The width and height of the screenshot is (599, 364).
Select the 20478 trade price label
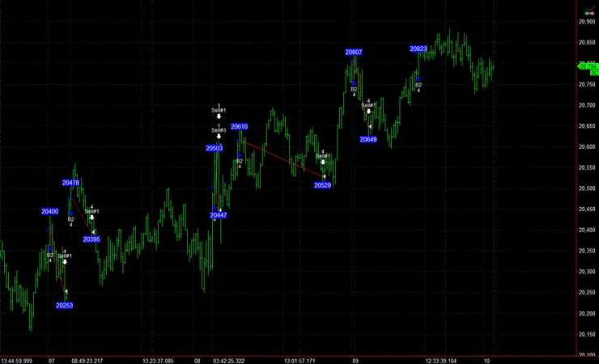pyautogui.click(x=70, y=183)
